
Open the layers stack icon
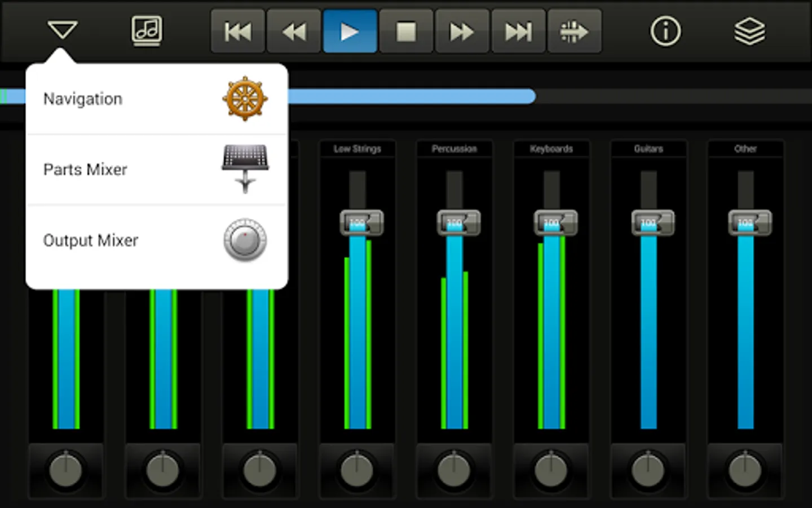point(750,31)
